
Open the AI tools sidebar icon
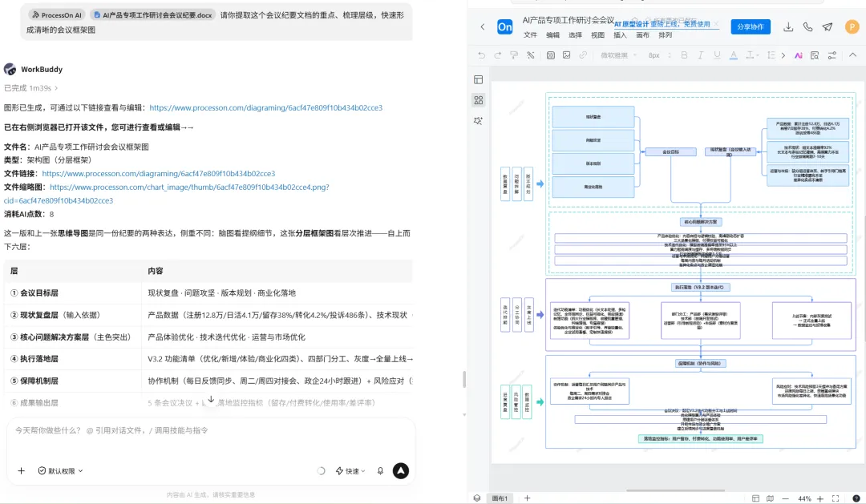pyautogui.click(x=478, y=120)
